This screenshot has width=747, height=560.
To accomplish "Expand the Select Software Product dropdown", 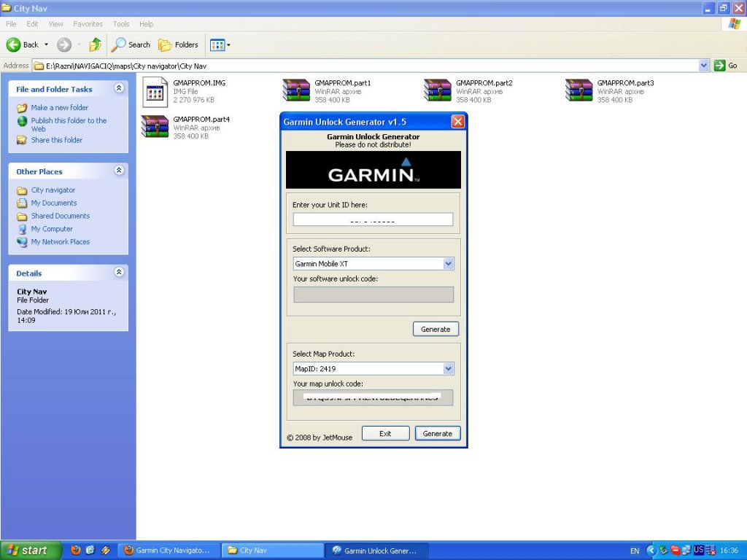I will pyautogui.click(x=448, y=264).
